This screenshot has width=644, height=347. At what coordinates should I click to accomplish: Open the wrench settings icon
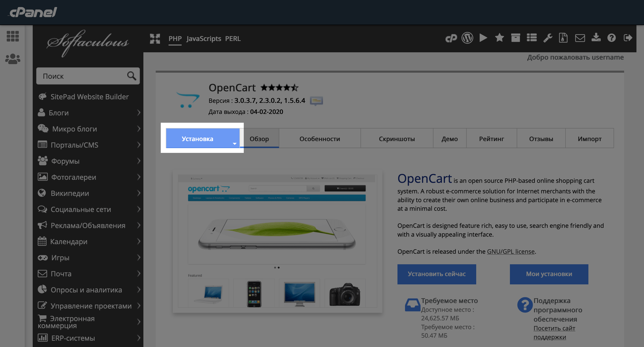click(x=548, y=38)
